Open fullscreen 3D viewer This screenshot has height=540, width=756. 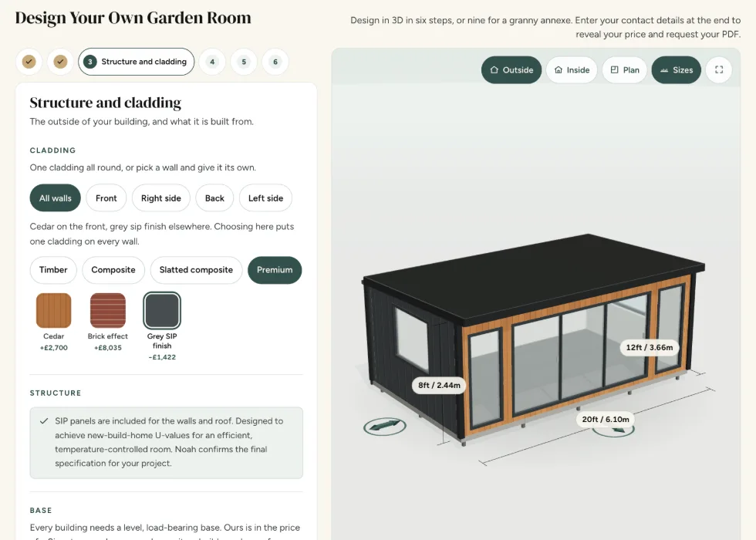[x=719, y=70]
